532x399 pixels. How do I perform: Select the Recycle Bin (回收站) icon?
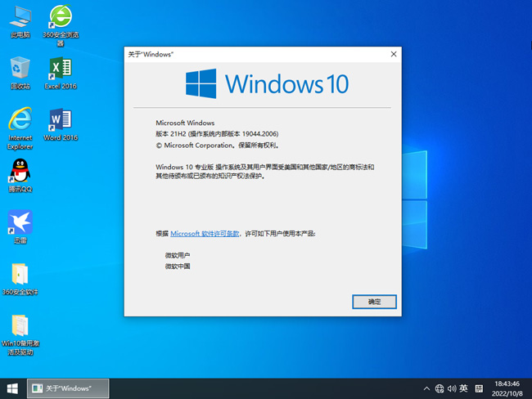pos(20,73)
